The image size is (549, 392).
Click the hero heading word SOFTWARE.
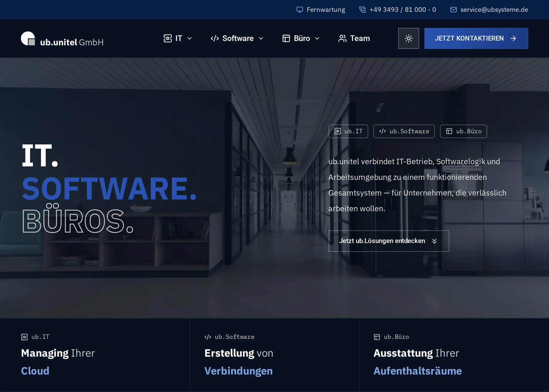tap(109, 188)
